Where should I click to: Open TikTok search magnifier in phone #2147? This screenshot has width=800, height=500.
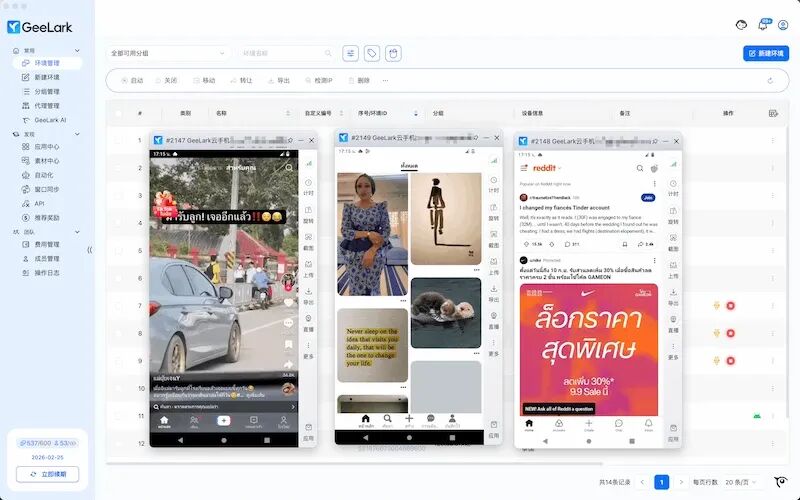click(289, 167)
